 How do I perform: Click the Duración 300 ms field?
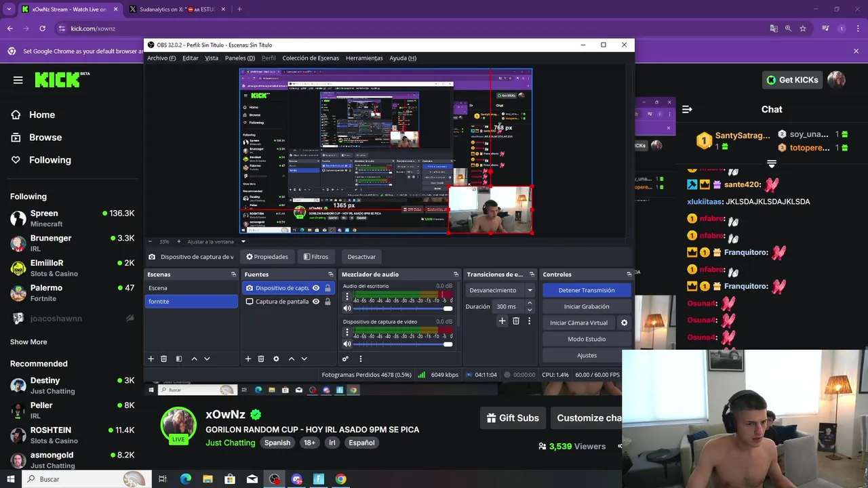(508, 306)
